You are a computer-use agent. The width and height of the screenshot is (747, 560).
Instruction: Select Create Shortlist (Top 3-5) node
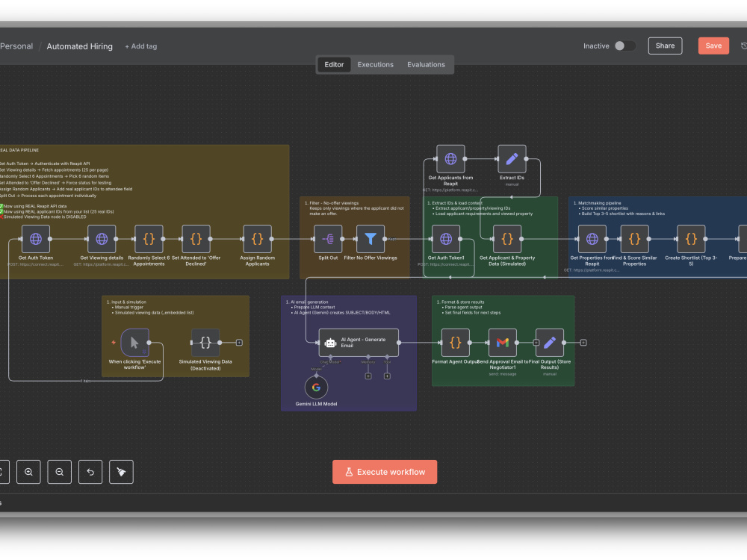tap(691, 239)
